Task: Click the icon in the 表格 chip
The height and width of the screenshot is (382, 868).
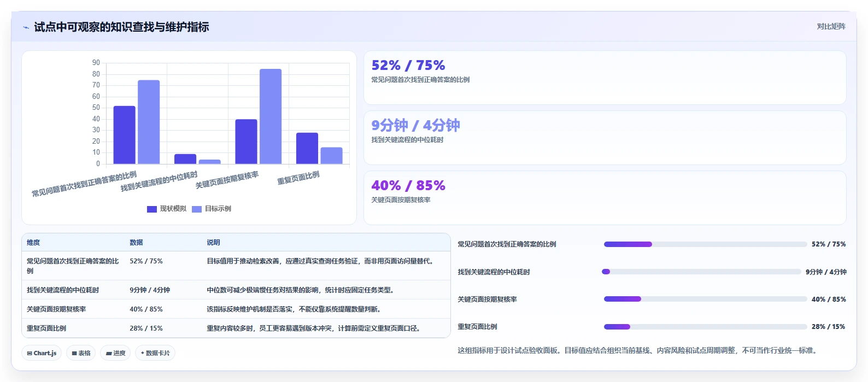Action: [74, 354]
